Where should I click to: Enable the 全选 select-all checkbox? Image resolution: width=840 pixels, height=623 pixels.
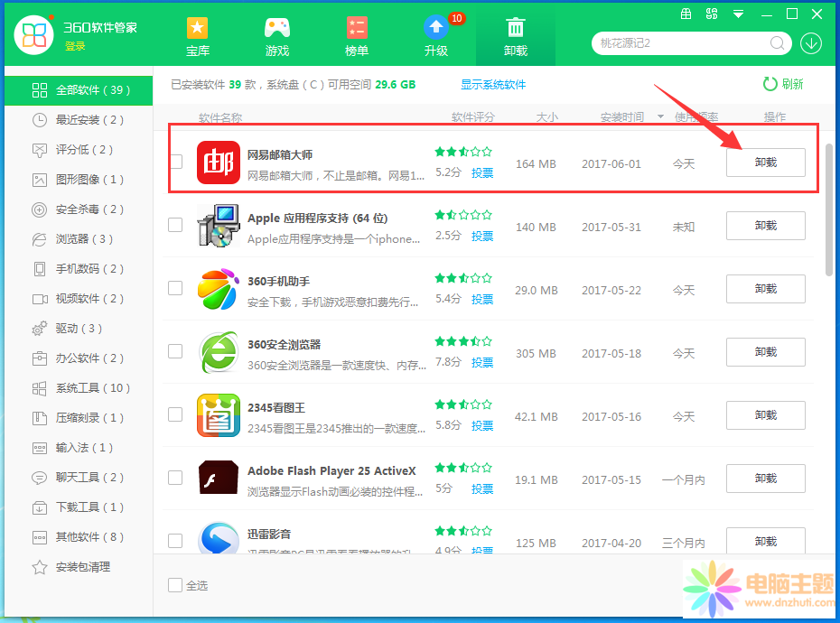tap(175, 585)
